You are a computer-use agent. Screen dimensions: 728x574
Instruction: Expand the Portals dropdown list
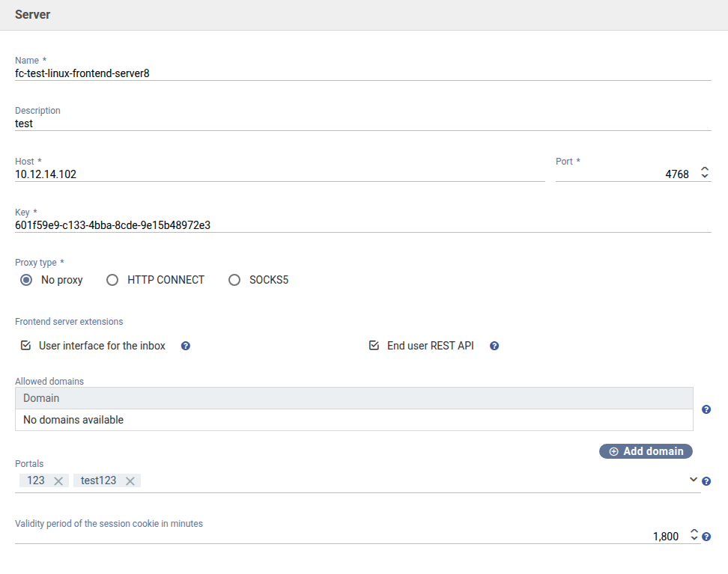(693, 480)
